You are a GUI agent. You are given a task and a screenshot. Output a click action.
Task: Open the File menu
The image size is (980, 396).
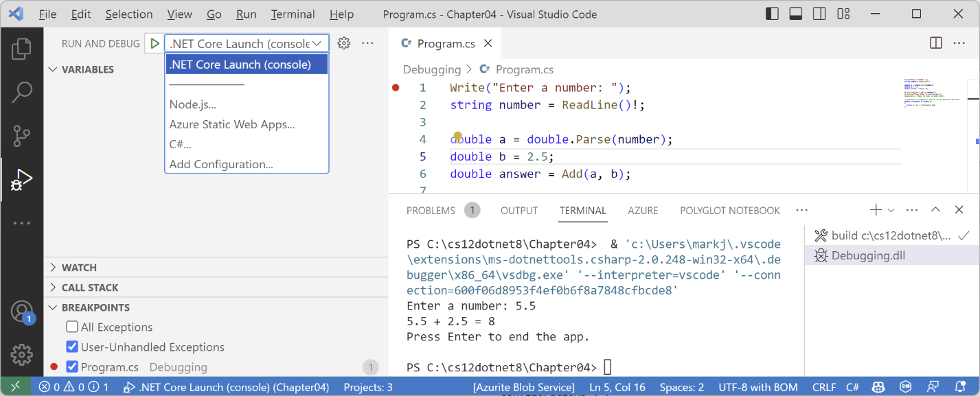point(47,14)
